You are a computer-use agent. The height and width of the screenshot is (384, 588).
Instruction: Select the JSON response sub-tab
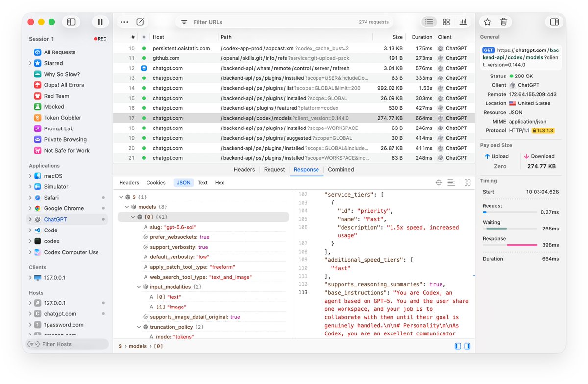[184, 183]
